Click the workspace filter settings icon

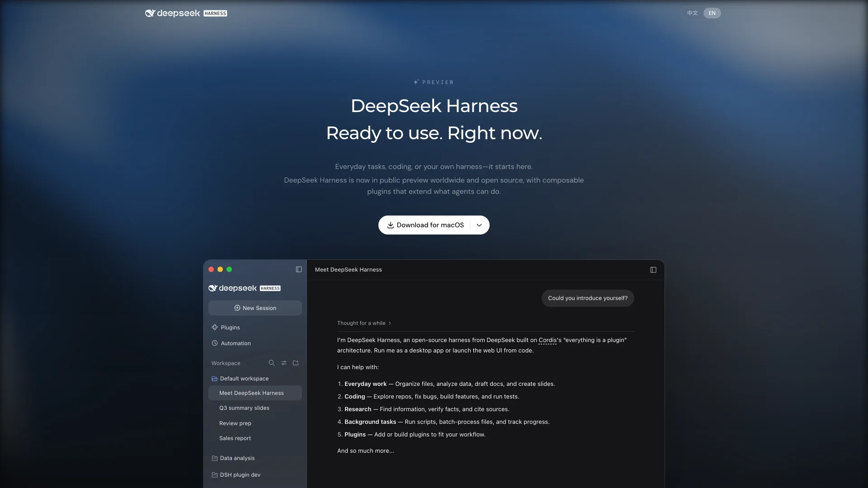tap(284, 363)
